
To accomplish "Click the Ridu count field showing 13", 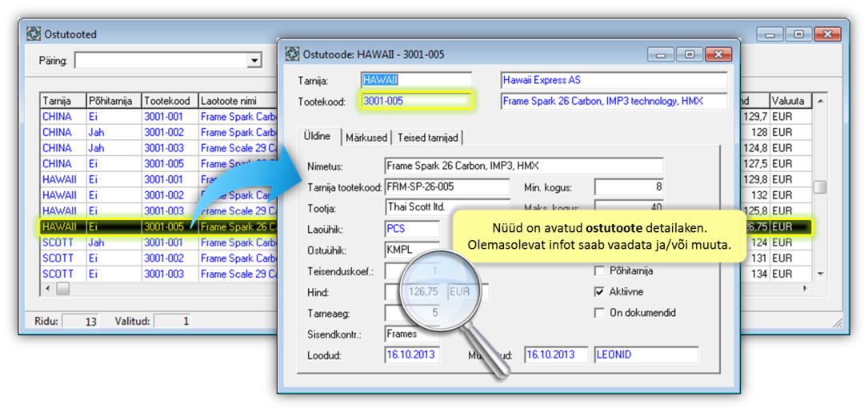I will tap(79, 321).
